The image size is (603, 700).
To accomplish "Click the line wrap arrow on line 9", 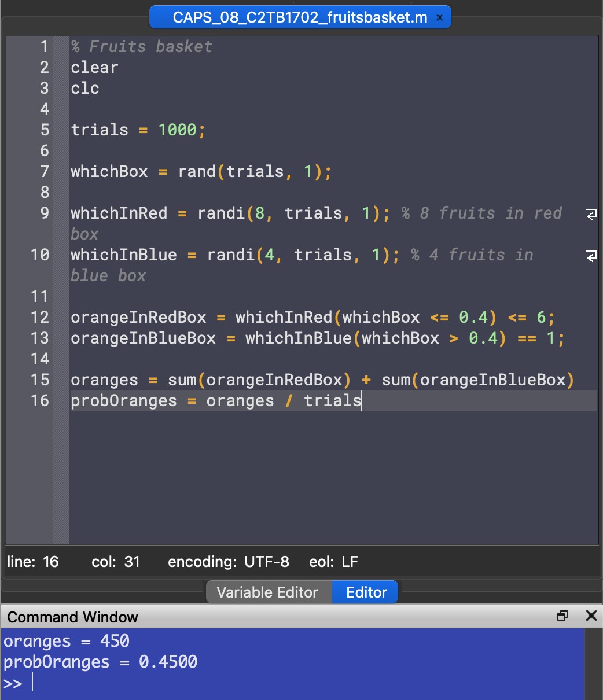I will pos(591,214).
